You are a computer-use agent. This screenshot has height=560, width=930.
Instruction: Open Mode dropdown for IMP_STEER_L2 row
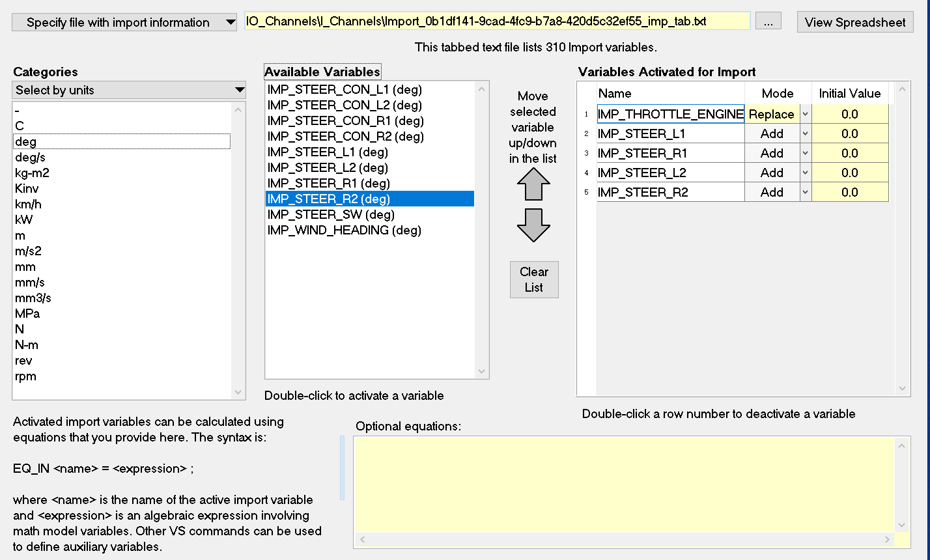tap(805, 173)
